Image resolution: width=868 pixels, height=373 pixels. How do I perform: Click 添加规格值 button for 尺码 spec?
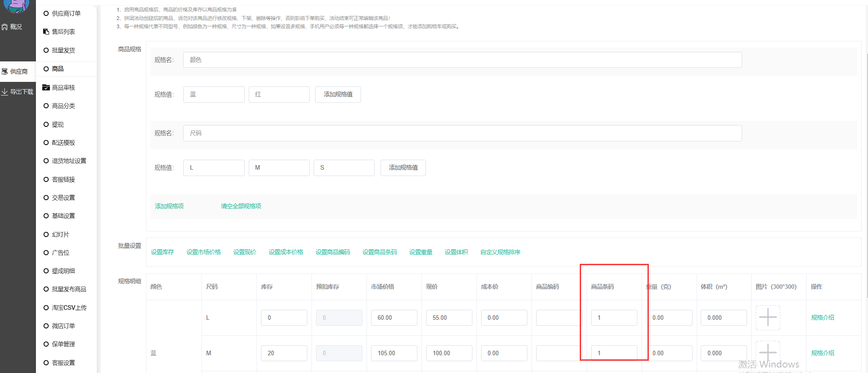(403, 168)
